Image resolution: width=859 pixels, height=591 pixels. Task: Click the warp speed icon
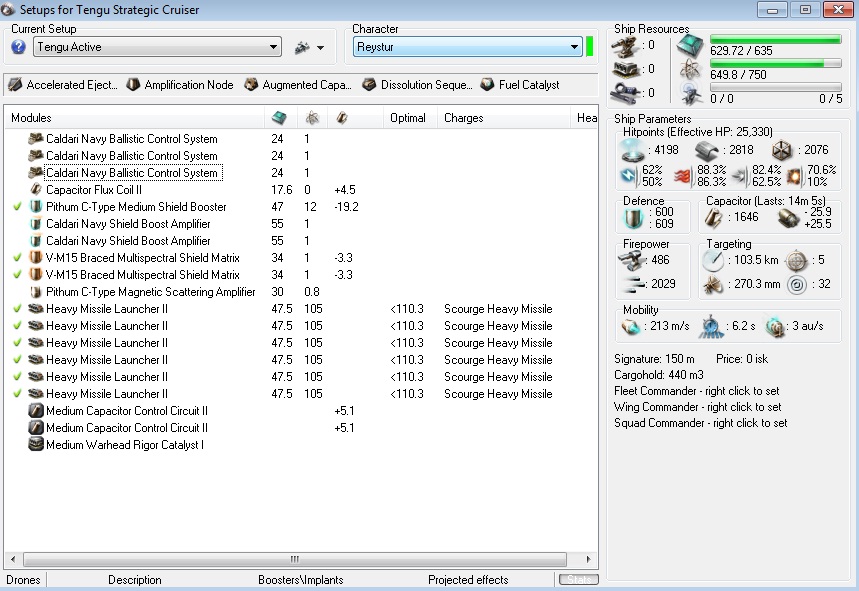click(775, 327)
